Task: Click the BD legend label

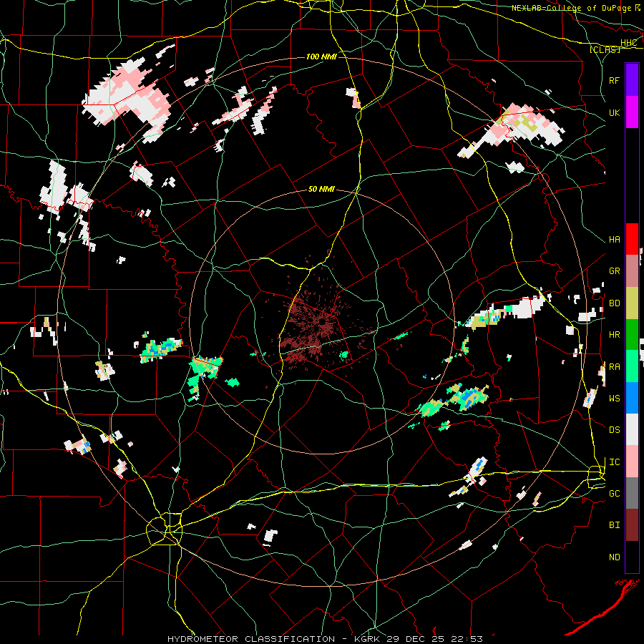Action: click(615, 303)
